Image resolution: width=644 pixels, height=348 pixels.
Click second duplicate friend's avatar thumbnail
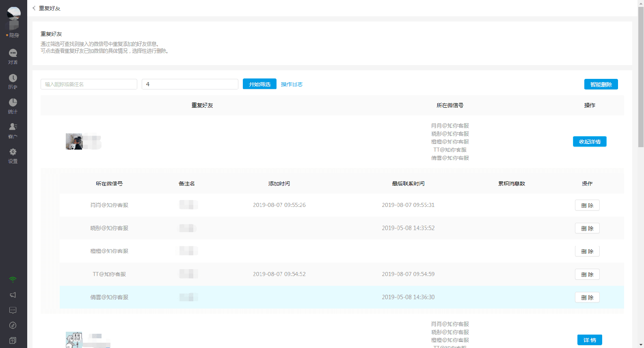(x=74, y=340)
